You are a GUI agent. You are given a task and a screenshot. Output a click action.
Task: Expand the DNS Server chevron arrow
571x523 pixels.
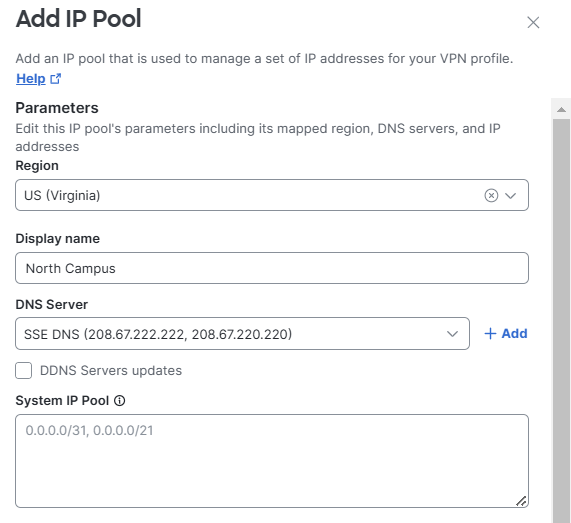(x=452, y=334)
